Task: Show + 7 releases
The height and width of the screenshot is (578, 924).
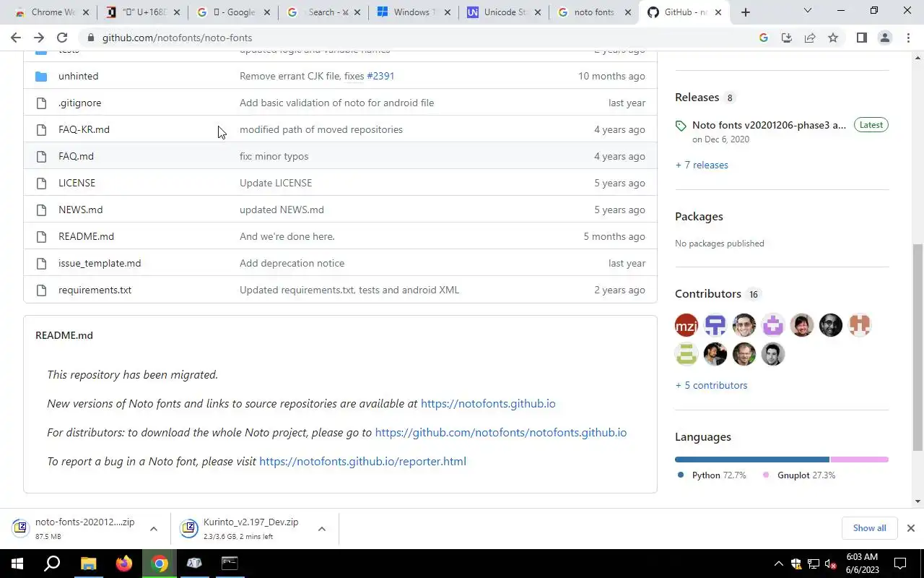Action: click(x=702, y=165)
